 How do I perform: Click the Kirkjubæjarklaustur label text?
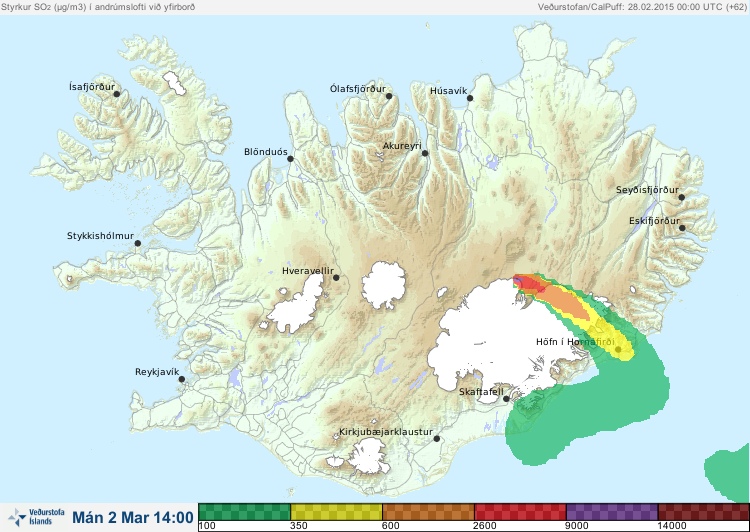coord(386,432)
